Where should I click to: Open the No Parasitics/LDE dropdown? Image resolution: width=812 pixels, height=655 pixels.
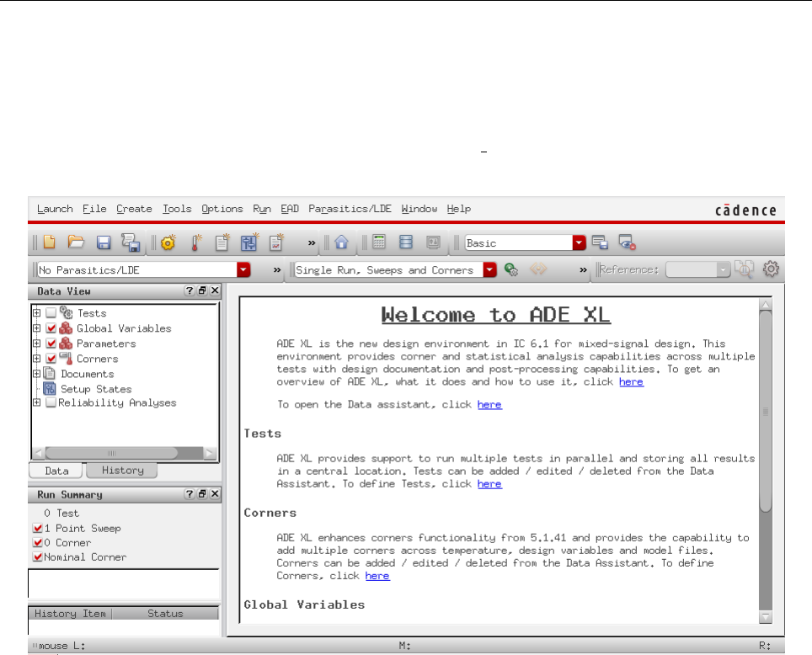pos(243,269)
